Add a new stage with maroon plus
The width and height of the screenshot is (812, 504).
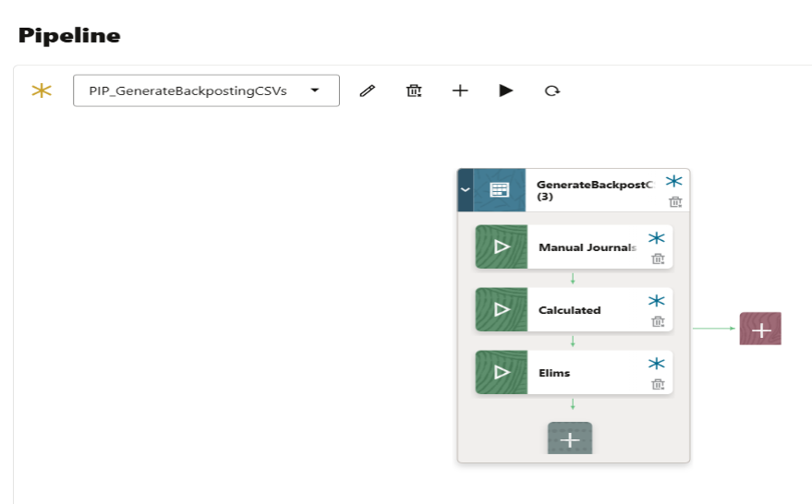point(760,329)
